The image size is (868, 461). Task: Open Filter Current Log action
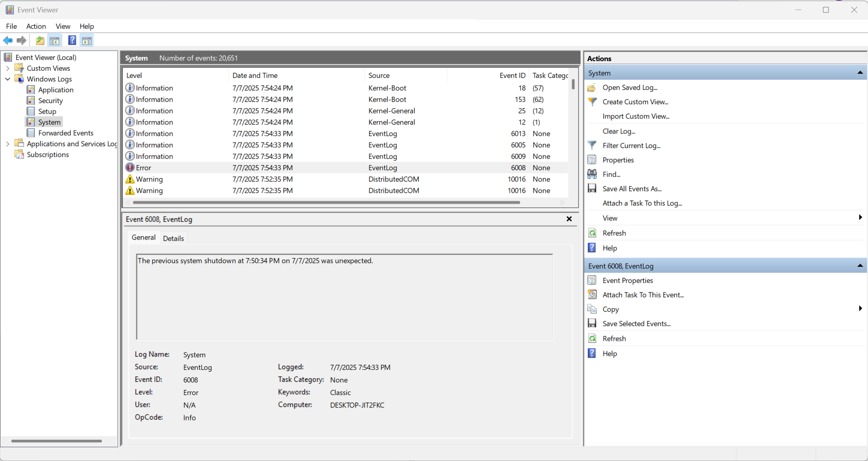pyautogui.click(x=631, y=145)
